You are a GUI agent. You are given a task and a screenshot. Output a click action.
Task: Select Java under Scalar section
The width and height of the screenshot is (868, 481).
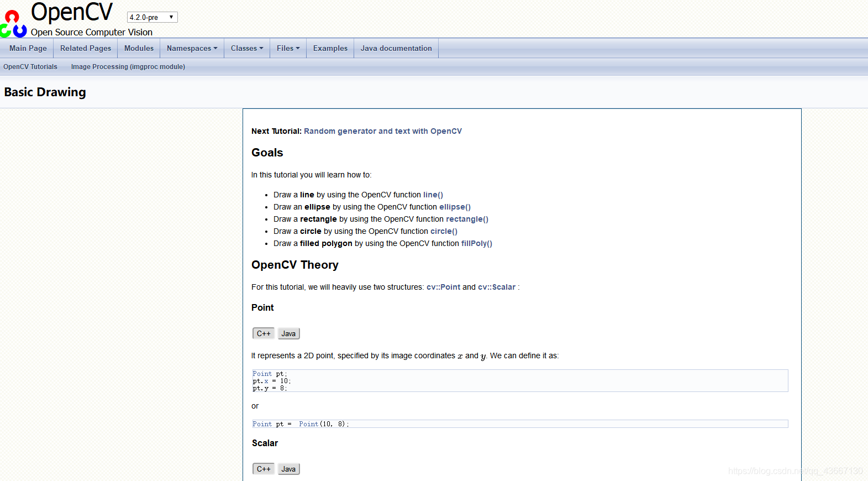(x=288, y=469)
